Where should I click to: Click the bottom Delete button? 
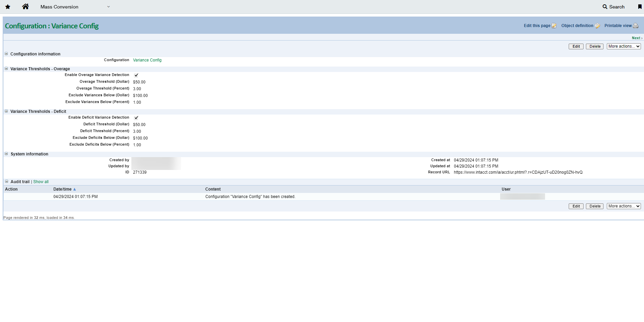[594, 206]
